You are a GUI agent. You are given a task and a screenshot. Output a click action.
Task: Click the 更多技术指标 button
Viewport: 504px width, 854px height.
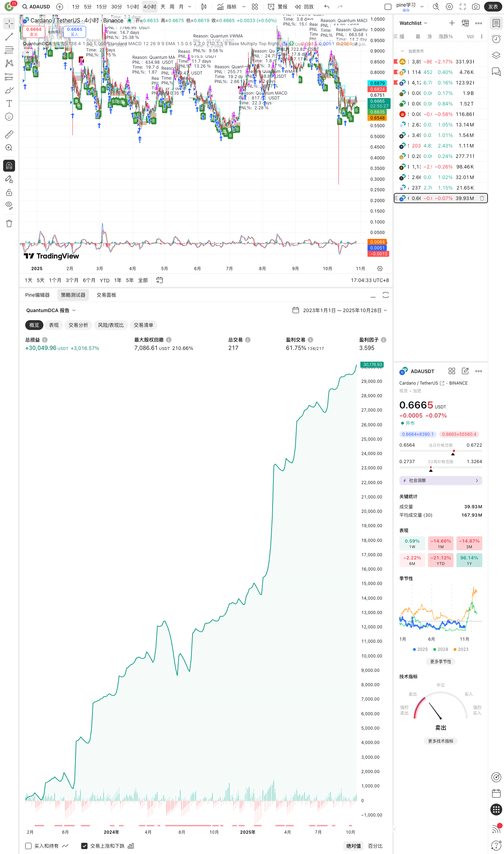click(x=440, y=741)
